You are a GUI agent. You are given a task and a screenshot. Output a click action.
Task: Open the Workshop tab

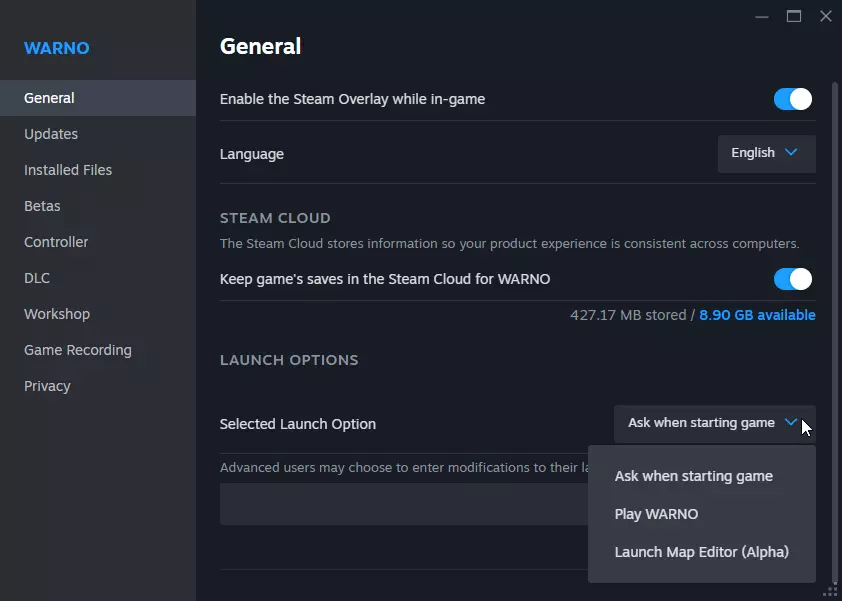coord(57,314)
